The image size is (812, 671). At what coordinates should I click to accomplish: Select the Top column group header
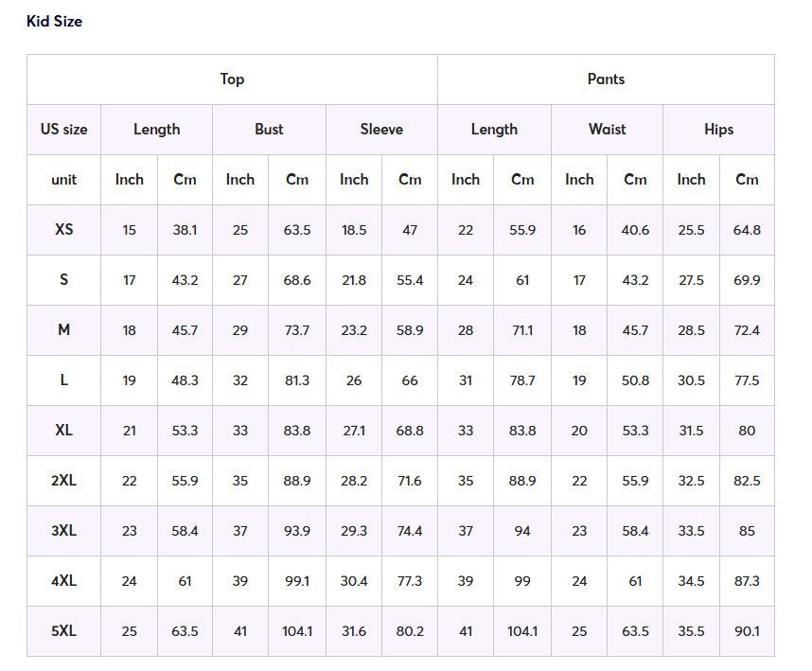coord(232,79)
